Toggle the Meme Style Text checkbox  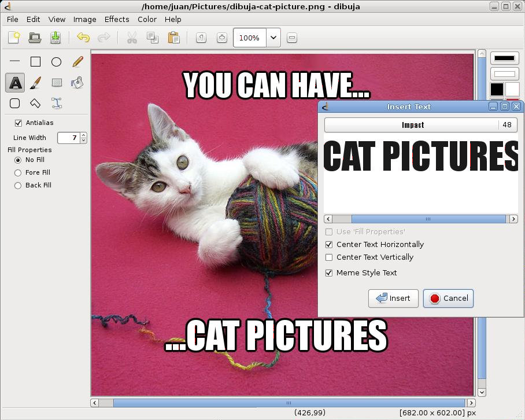pos(329,273)
